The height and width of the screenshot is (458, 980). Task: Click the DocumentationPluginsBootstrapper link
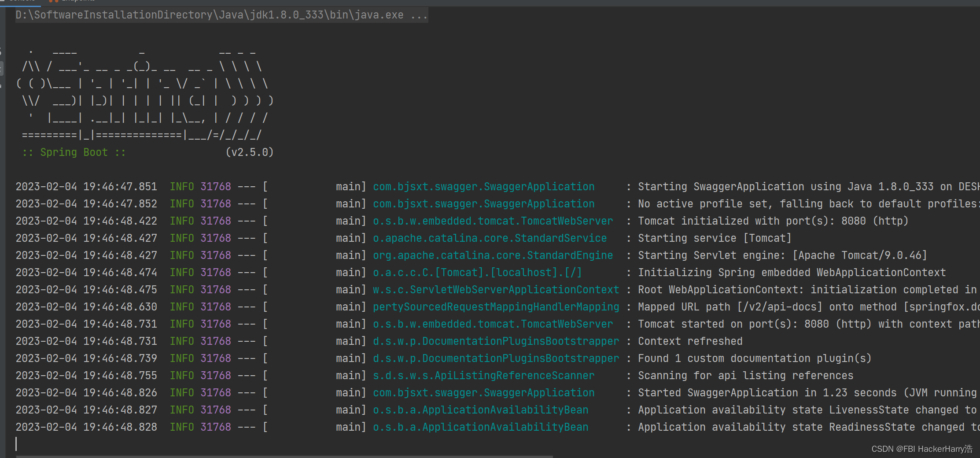pos(496,341)
